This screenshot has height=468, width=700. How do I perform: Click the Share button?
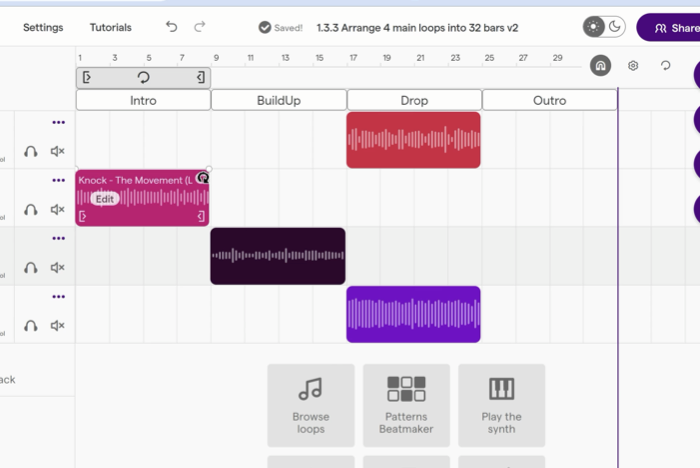tap(670, 28)
